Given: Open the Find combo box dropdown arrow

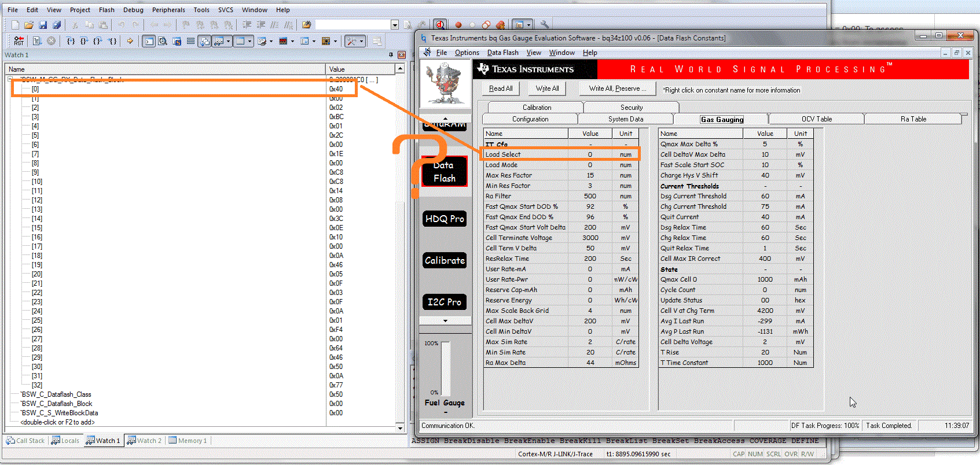Looking at the screenshot, I should coord(395,25).
